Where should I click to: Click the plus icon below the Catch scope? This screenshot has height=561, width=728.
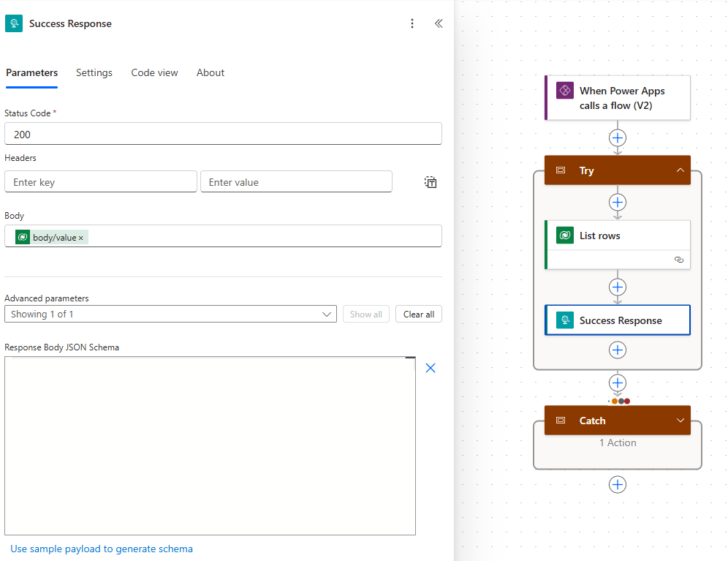click(618, 484)
